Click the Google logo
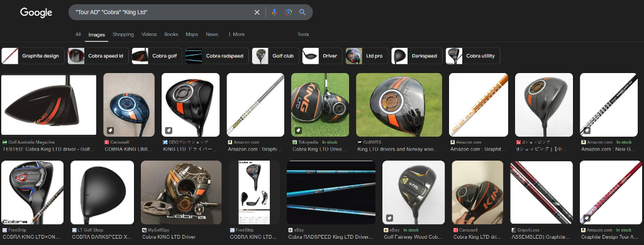 pyautogui.click(x=36, y=13)
